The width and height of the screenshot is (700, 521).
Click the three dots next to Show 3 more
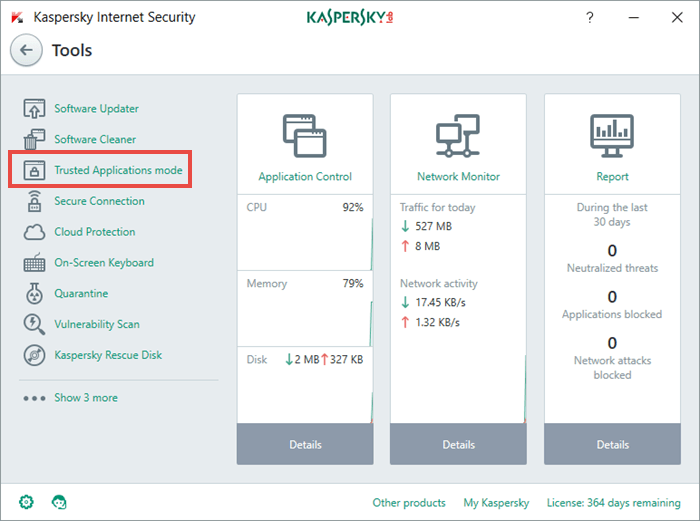pyautogui.click(x=34, y=398)
